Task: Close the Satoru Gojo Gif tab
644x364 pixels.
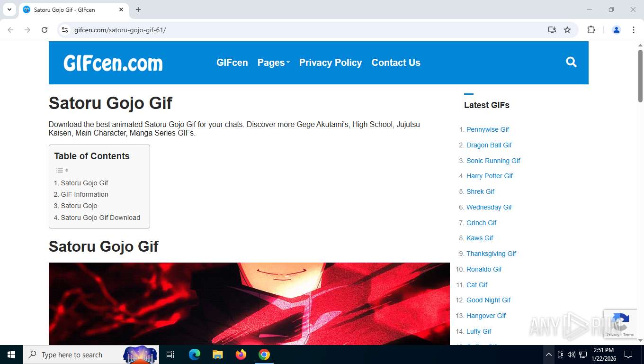Action: 121,9
